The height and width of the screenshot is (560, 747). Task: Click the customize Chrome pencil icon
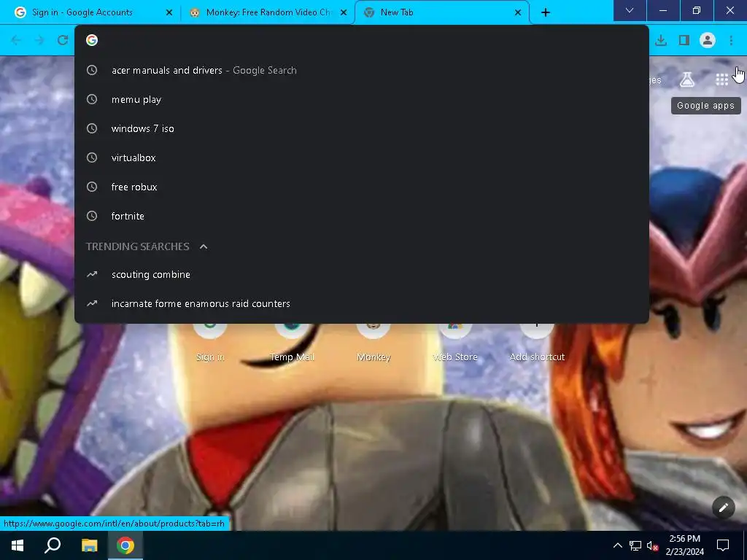pos(723,507)
